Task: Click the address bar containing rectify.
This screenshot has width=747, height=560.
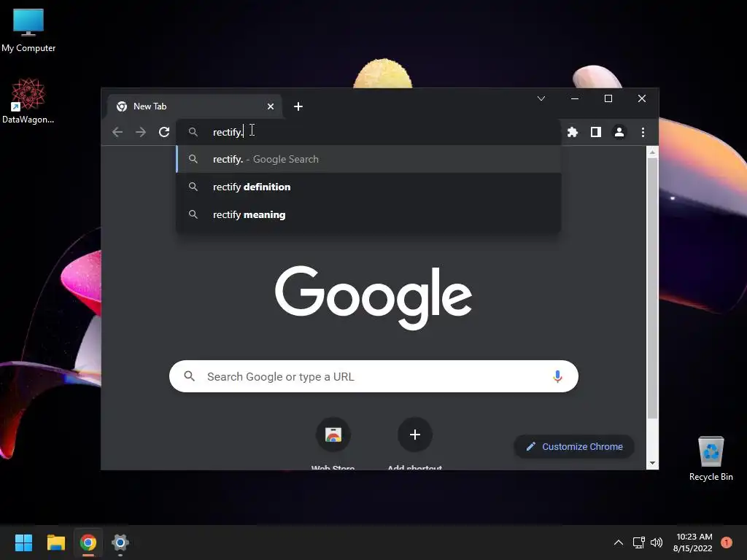Action: coord(368,132)
